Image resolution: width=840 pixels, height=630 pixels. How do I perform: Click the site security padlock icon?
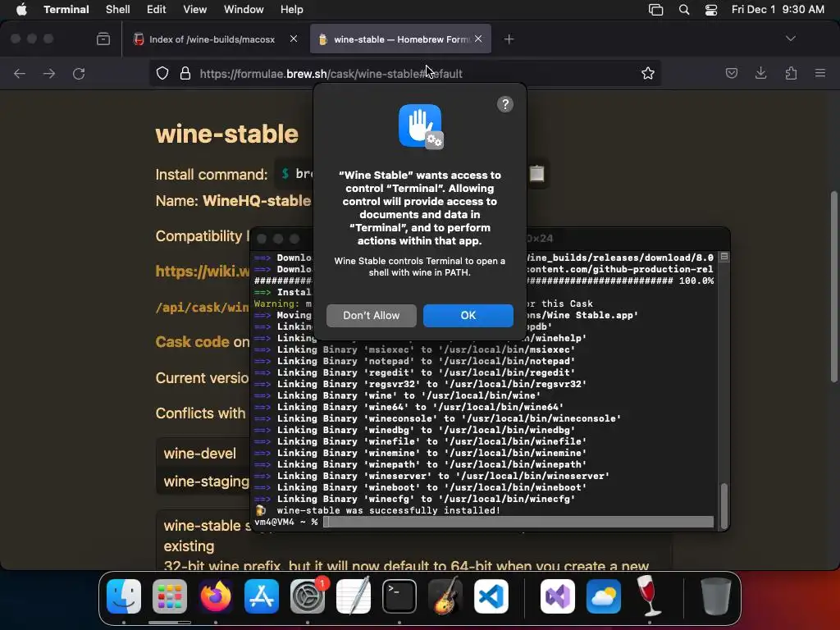pos(185,73)
